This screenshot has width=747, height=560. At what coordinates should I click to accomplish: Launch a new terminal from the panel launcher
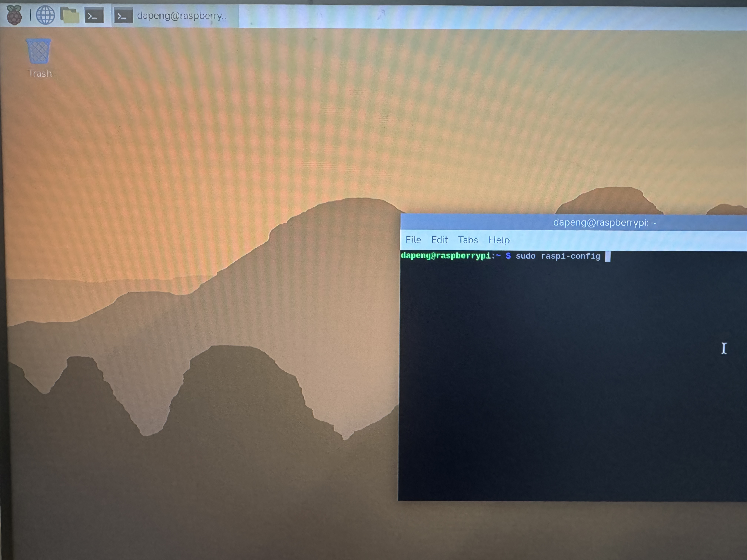(x=94, y=16)
